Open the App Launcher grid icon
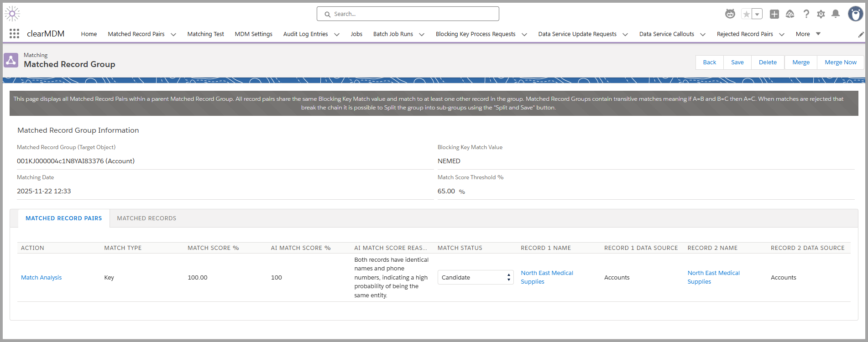Screen dimensions: 868x342 [14, 33]
